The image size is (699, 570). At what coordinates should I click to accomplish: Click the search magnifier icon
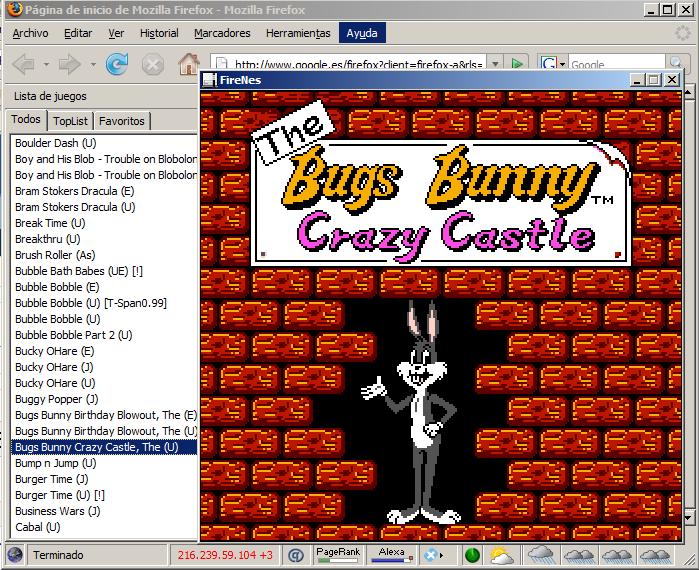coord(675,63)
